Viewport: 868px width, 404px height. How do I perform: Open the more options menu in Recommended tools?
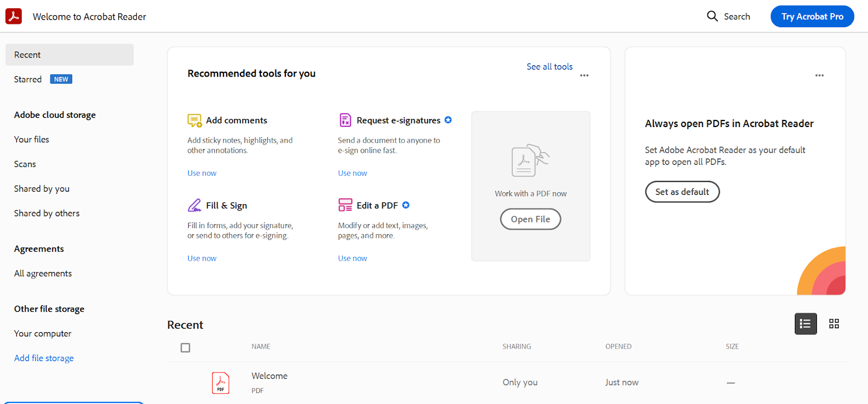click(584, 75)
